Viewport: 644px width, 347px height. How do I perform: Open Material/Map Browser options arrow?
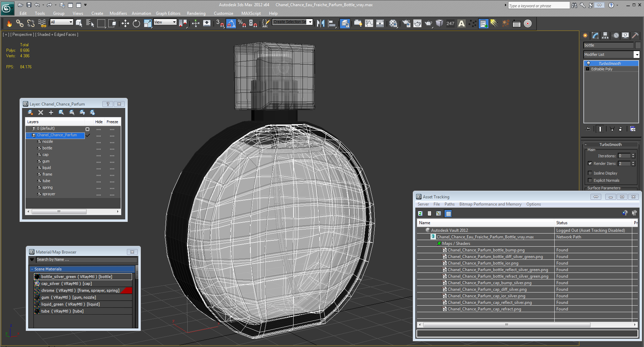(x=32, y=259)
